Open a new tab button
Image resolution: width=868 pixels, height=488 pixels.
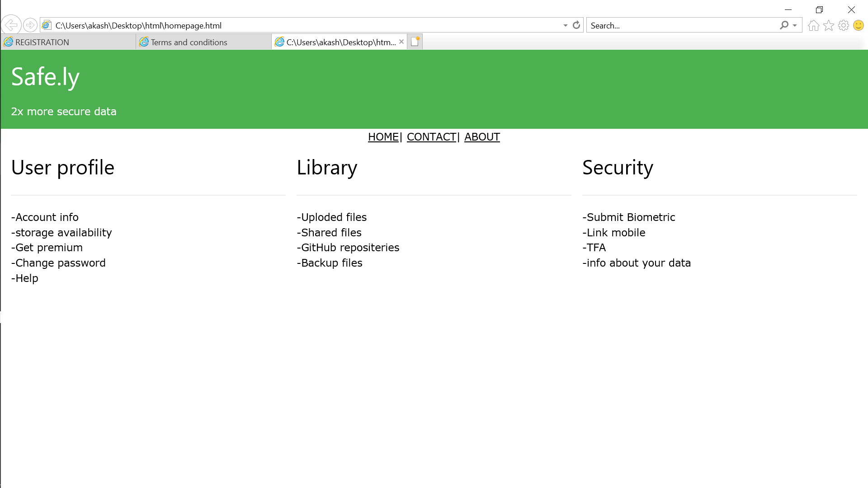coord(415,42)
